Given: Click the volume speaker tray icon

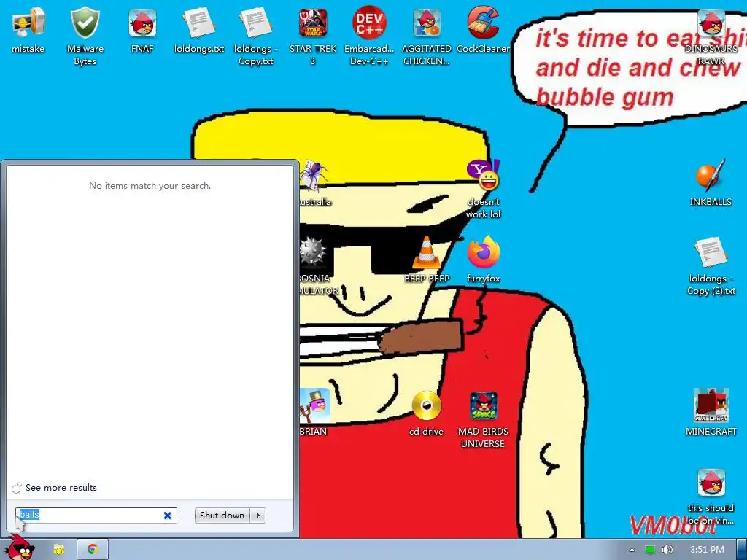Looking at the screenshot, I should point(667,550).
